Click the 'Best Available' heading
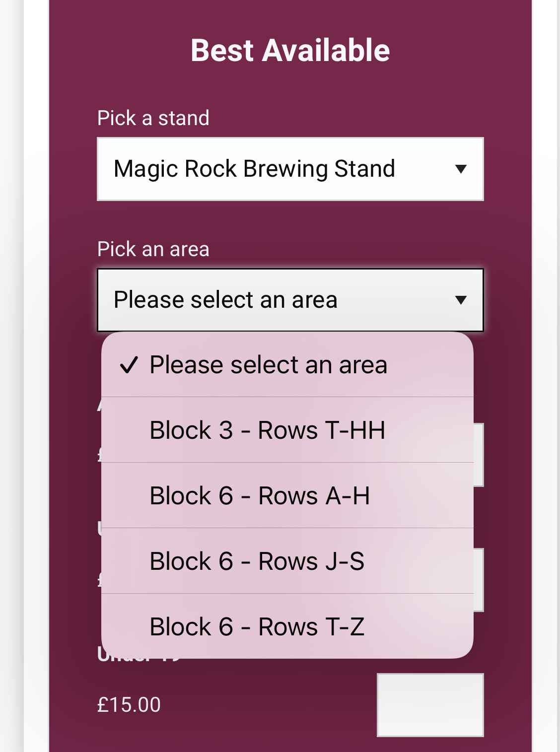This screenshot has width=560, height=752. pos(290,51)
